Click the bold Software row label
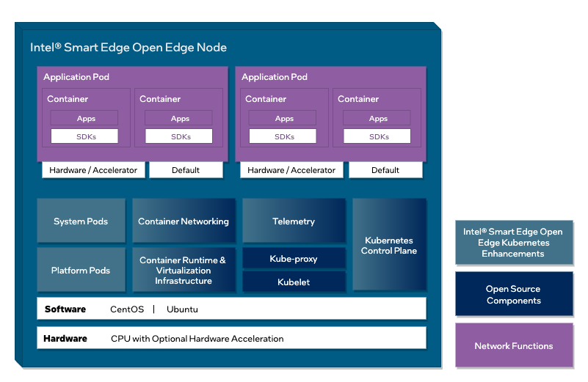Image resolution: width=588 pixels, height=382 pixels. (65, 309)
